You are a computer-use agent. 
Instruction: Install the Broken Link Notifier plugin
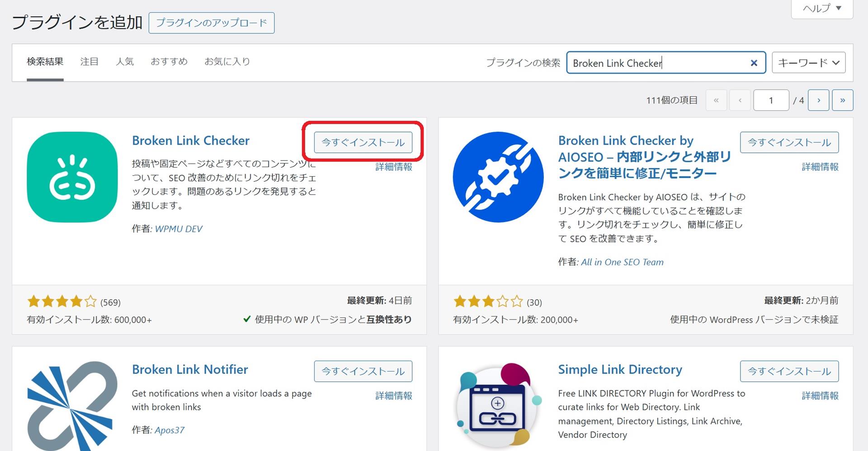tap(363, 371)
